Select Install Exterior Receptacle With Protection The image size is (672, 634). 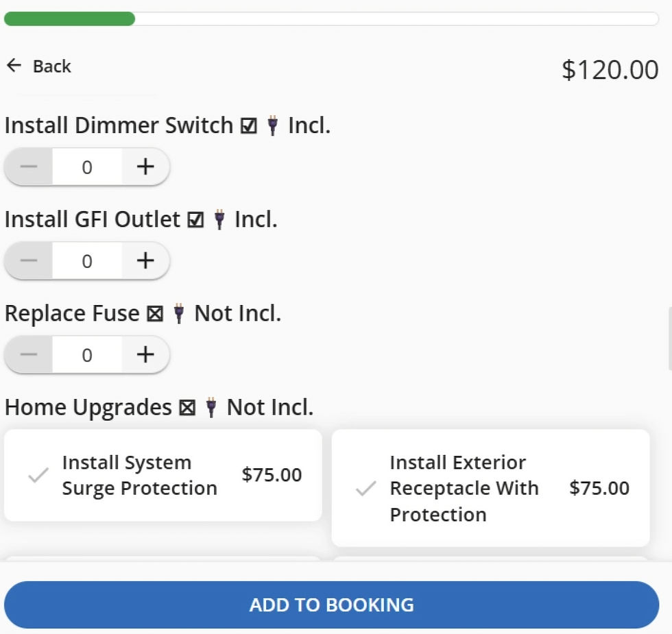(x=490, y=488)
